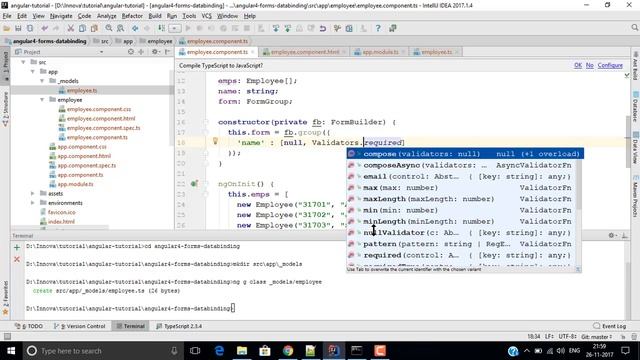The width and height of the screenshot is (640, 360).
Task: Select app.module.ts in project tree
Action: click(75, 184)
